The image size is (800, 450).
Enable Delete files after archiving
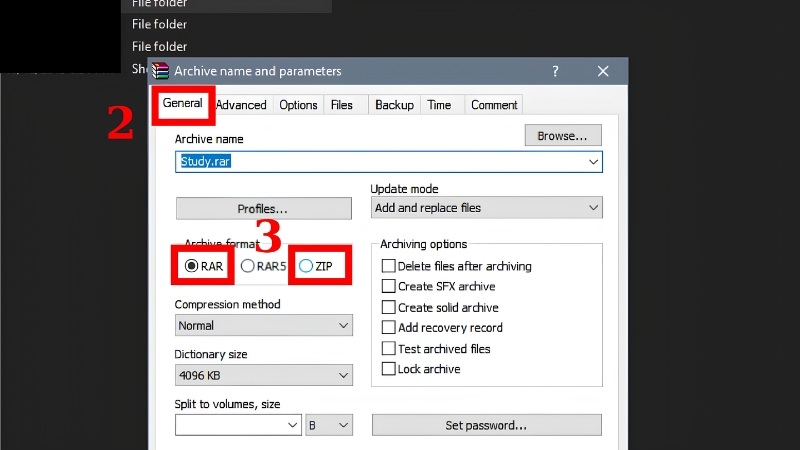(x=456, y=266)
